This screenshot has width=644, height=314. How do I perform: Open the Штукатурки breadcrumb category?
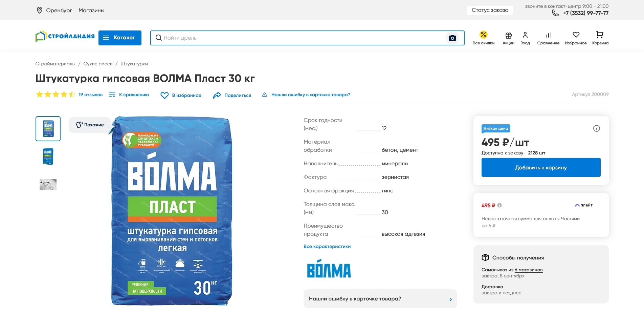click(134, 64)
